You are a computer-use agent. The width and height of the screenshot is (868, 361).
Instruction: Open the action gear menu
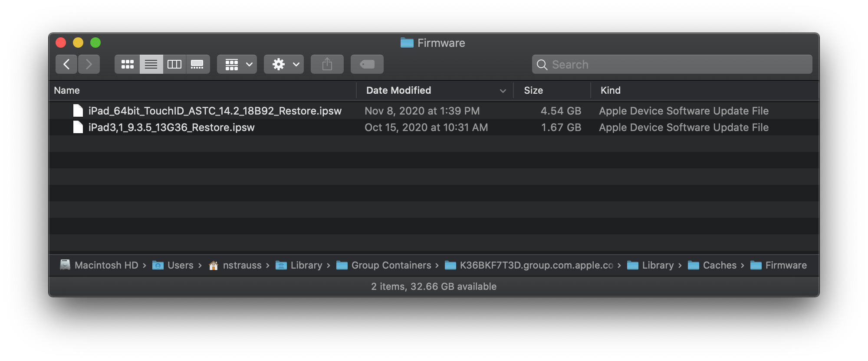(284, 64)
